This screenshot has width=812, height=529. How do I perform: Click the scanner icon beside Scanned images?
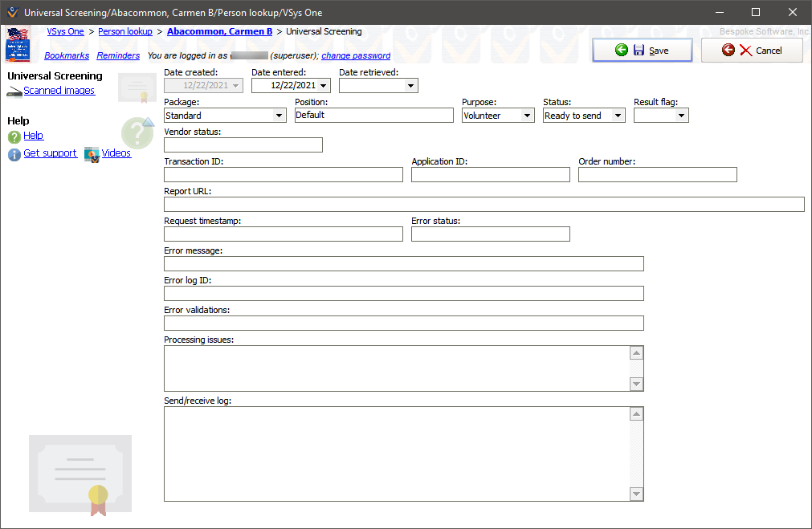(x=14, y=92)
